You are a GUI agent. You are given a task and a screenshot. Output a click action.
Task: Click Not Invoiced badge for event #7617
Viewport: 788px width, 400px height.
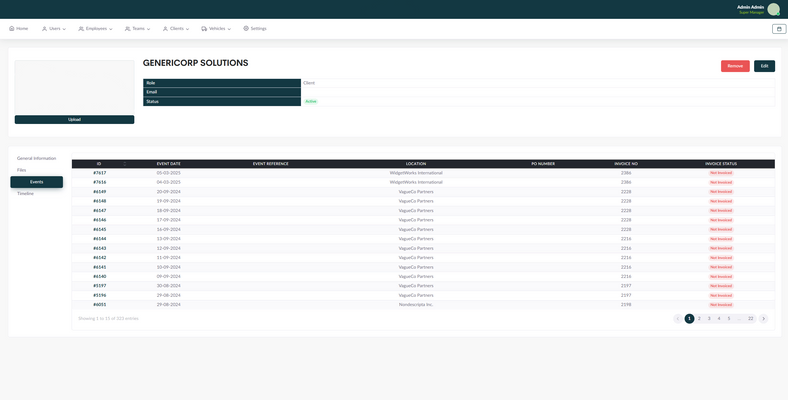(721, 173)
